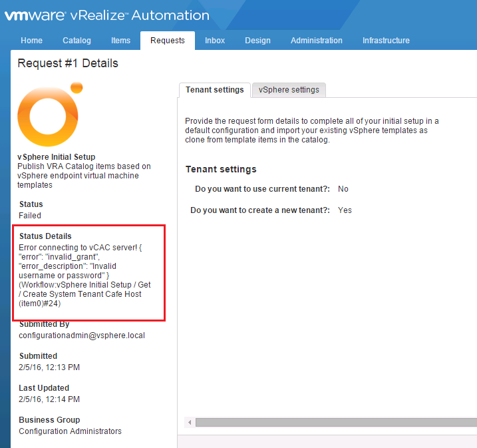Viewport: 477px width, 448px height.
Task: Click the Failed status value
Action: coord(30,216)
